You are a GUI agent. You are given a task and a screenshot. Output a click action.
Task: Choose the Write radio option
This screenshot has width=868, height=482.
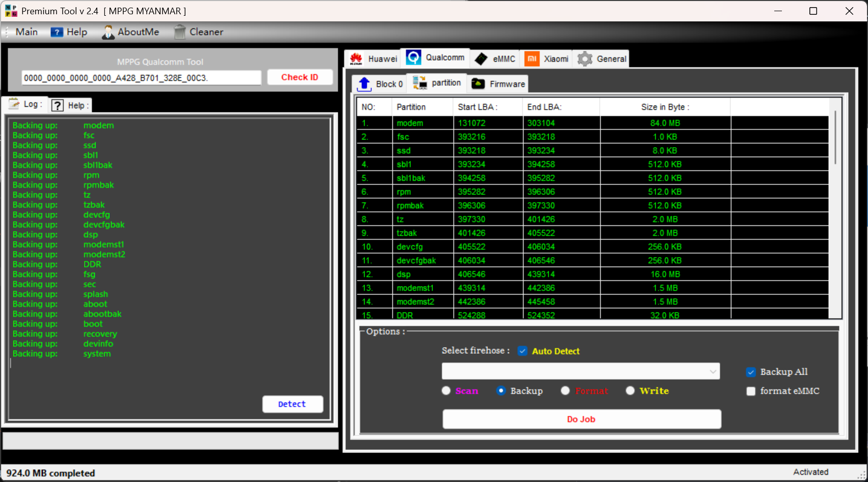coord(630,391)
